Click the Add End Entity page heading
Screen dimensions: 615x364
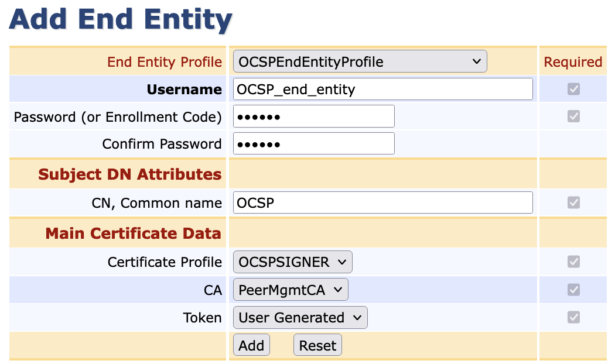121,19
